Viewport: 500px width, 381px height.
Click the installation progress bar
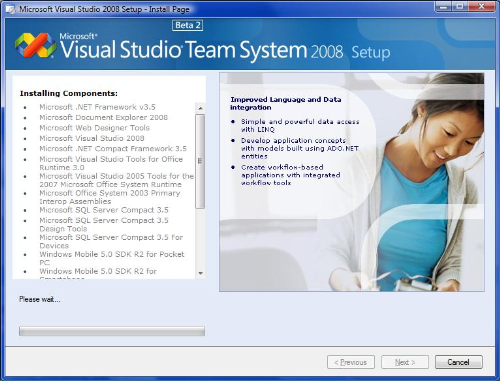[112, 331]
